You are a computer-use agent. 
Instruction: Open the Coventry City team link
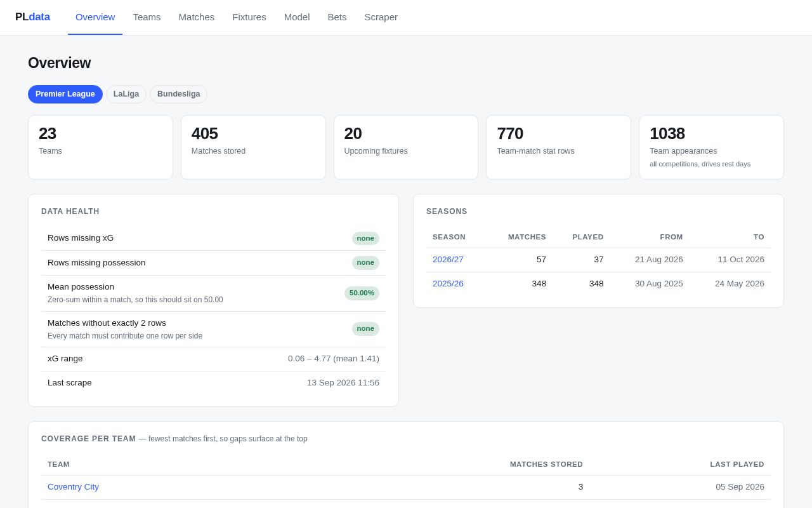tap(73, 487)
